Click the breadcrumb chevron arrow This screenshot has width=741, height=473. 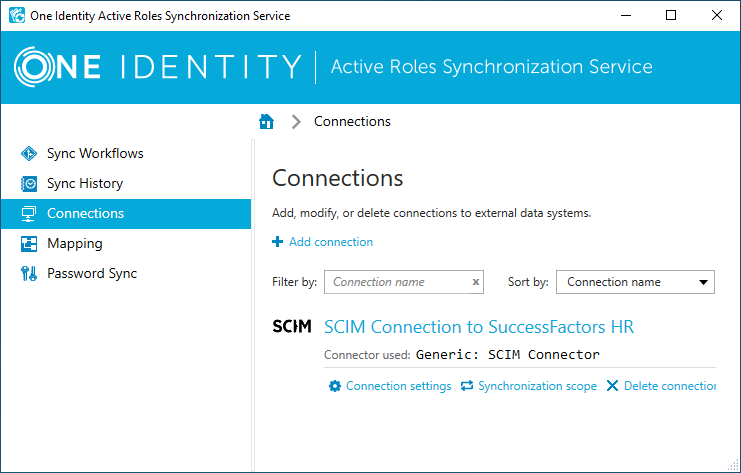pyautogui.click(x=296, y=122)
